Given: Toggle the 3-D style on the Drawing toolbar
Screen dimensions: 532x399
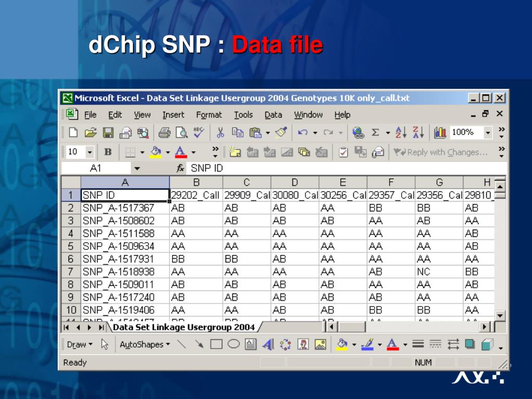Looking at the screenshot, I should click(487, 344).
